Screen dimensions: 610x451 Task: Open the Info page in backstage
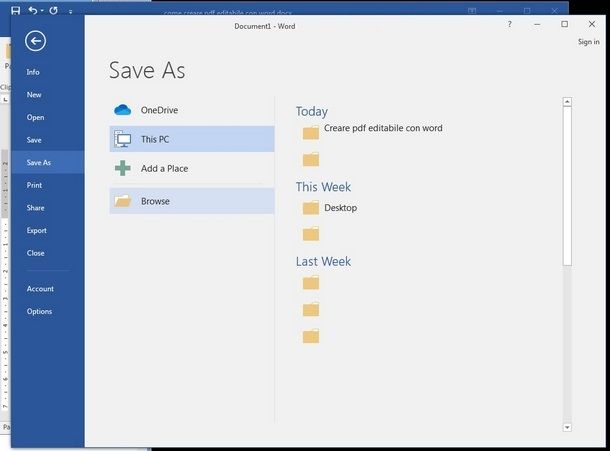tap(33, 72)
